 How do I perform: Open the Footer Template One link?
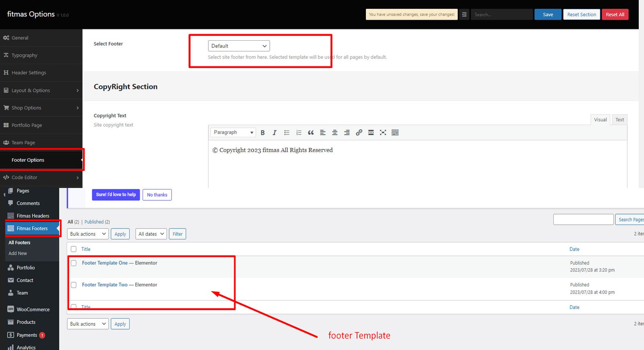point(105,263)
